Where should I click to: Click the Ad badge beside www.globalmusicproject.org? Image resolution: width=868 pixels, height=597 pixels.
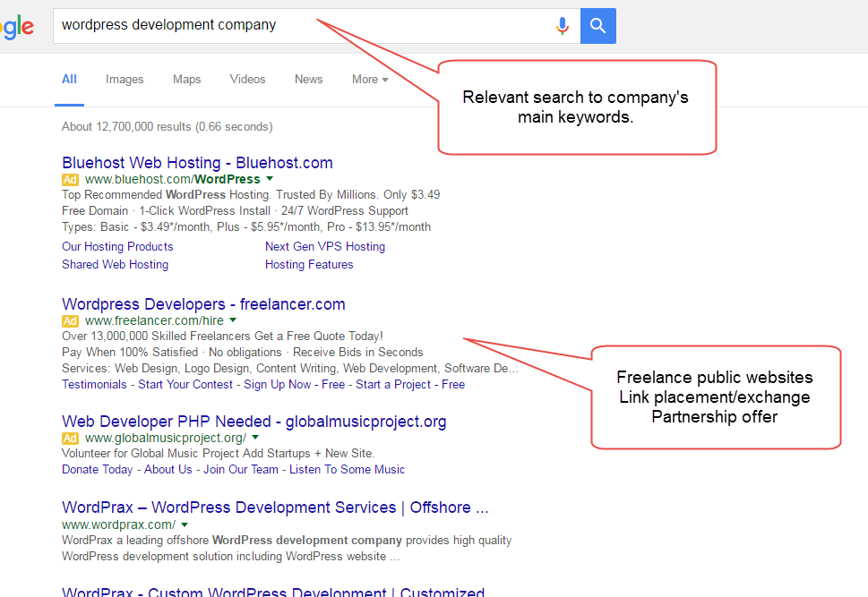click(70, 439)
